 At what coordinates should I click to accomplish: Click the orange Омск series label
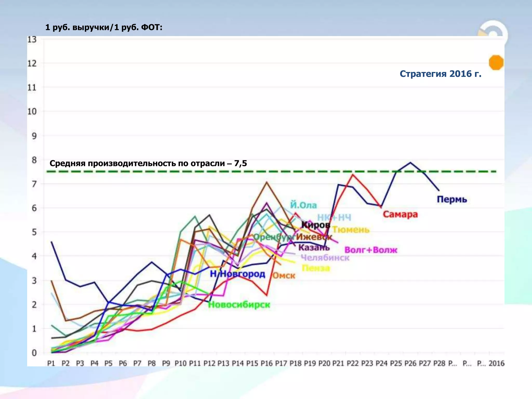tap(284, 276)
